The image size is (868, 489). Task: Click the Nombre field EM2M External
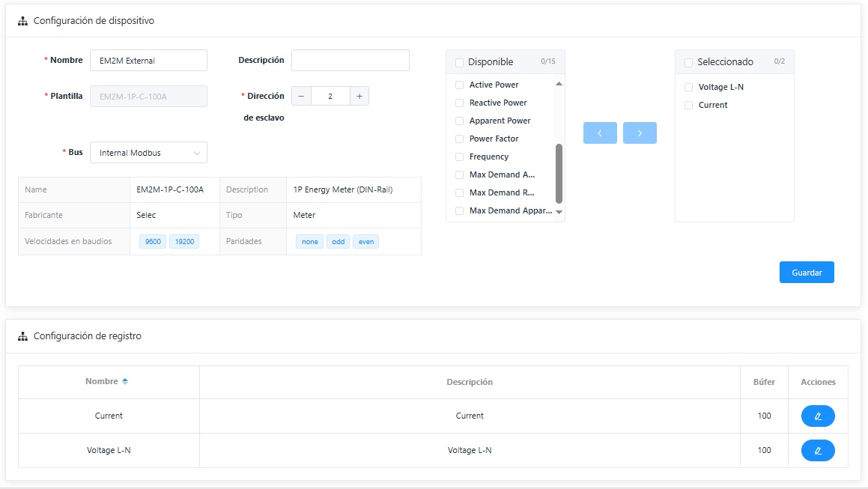(x=148, y=61)
